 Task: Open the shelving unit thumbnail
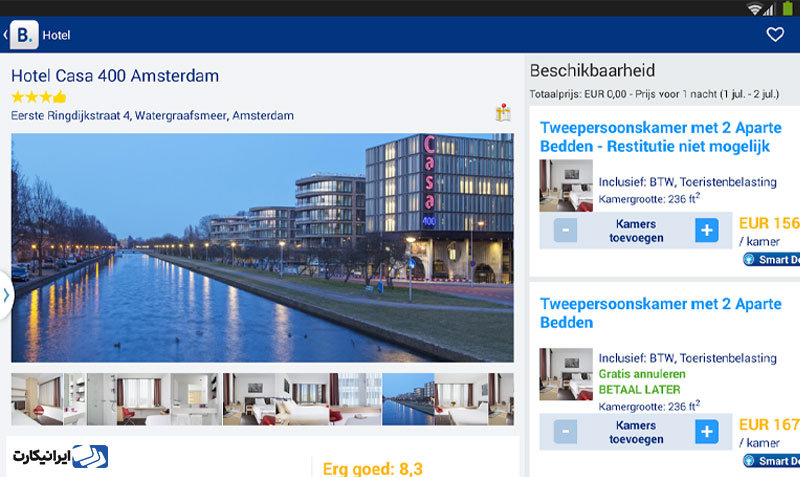tap(75, 399)
